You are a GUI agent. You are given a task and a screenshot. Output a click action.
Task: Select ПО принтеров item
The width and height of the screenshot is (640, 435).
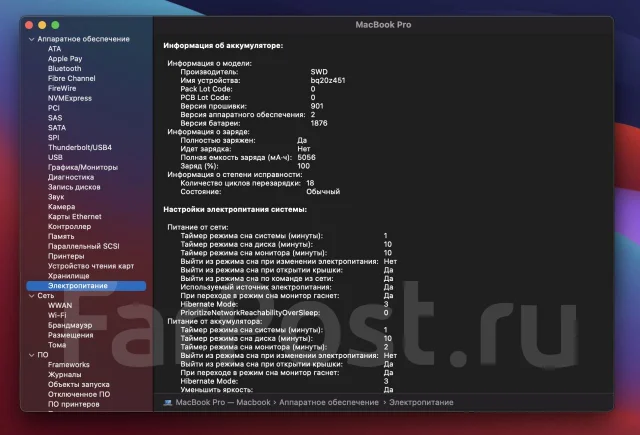tap(73, 404)
